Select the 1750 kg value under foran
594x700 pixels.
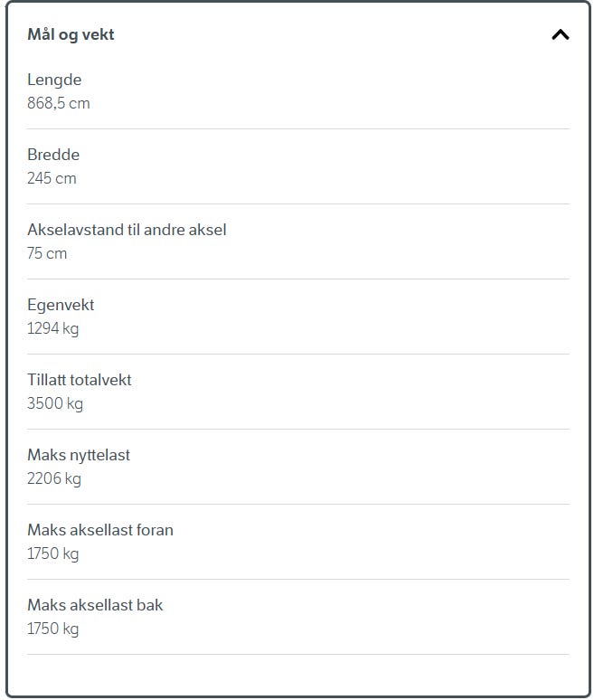[x=52, y=553]
